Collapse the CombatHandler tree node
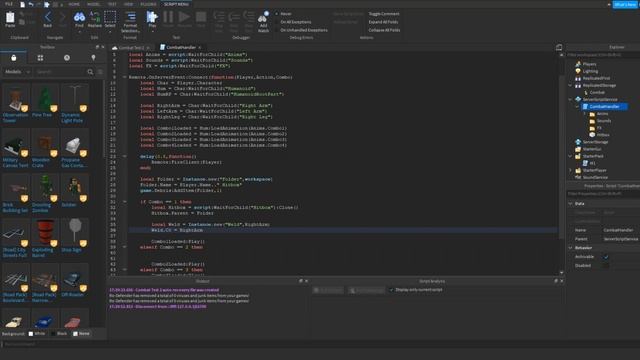Screen dimensions: 640x360 tap(578, 107)
